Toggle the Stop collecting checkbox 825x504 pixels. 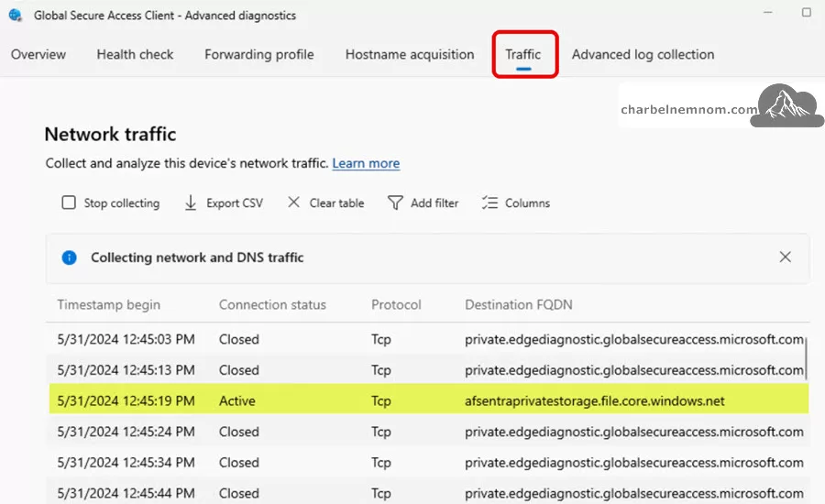pos(69,203)
